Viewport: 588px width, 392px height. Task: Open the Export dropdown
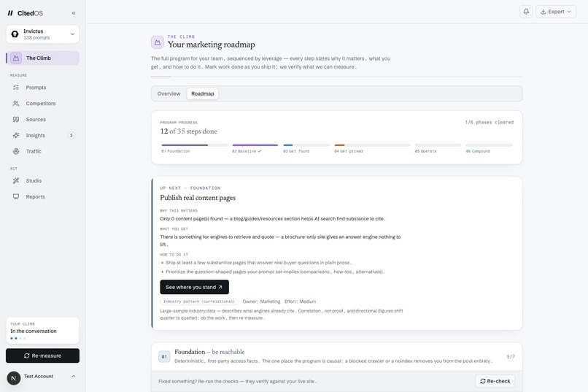(556, 12)
